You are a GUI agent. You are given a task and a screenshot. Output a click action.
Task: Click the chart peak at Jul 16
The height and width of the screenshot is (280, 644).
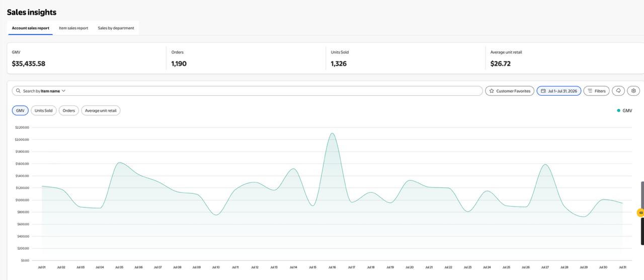coord(332,133)
